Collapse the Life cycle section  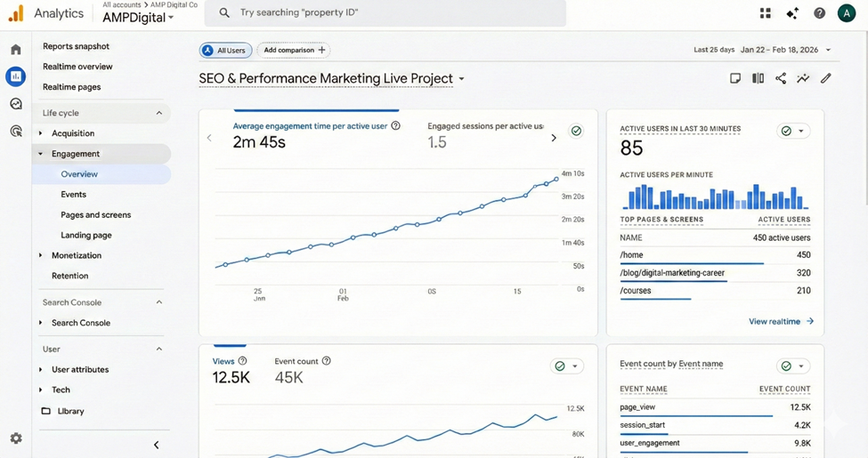159,113
